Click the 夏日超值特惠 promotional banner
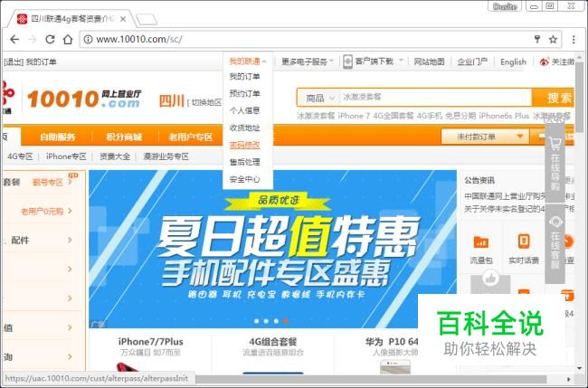This screenshot has width=588, height=388. point(272,250)
